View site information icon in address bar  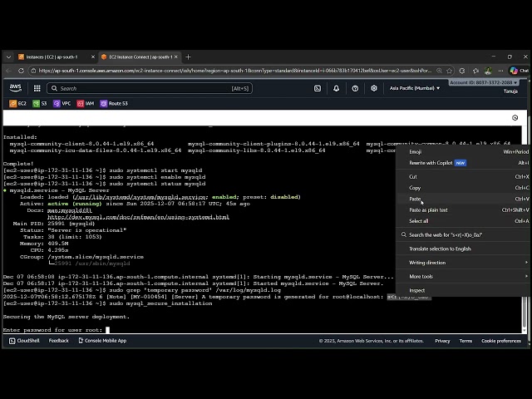33,71
